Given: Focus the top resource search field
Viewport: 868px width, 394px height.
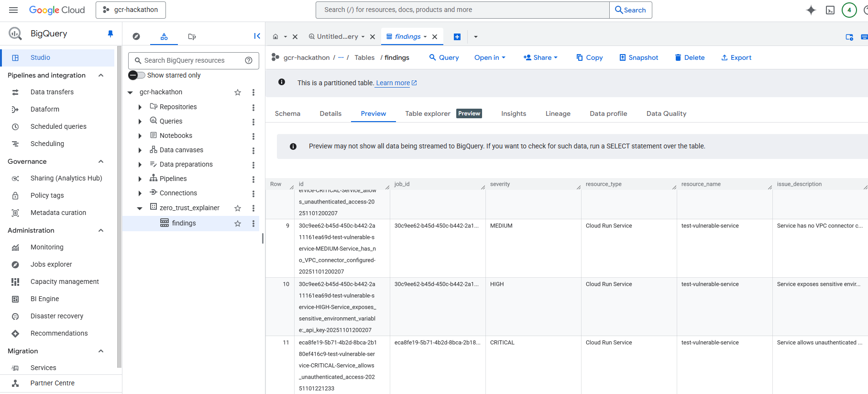Looking at the screenshot, I should click(462, 10).
